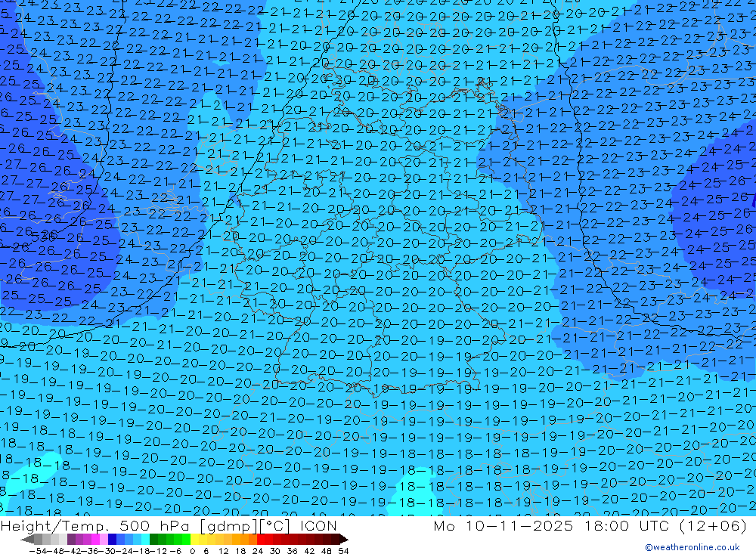Click the '(12+06)' forecast run label
Screen dimensions: 756x554
click(713, 525)
